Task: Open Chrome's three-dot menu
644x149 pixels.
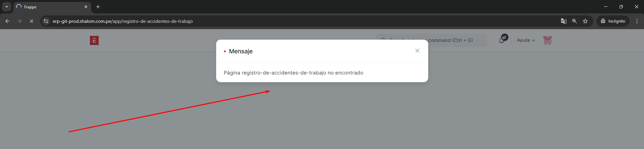Action: click(x=637, y=21)
